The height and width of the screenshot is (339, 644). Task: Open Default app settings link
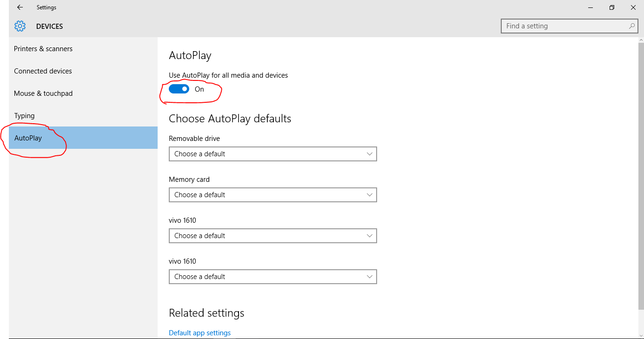tap(199, 332)
